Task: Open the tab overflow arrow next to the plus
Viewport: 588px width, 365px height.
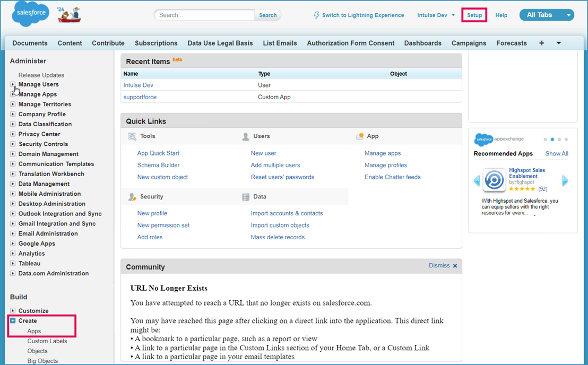Action: pos(559,43)
